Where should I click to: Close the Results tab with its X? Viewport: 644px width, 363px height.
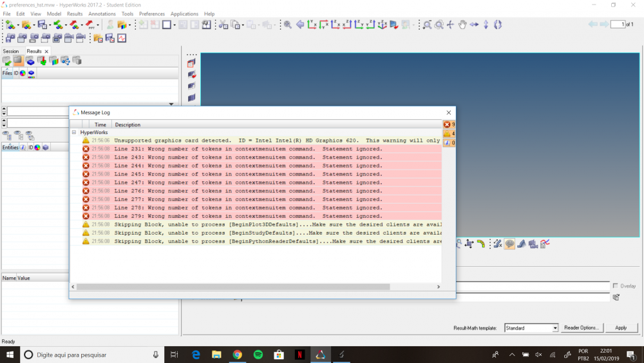(x=46, y=52)
